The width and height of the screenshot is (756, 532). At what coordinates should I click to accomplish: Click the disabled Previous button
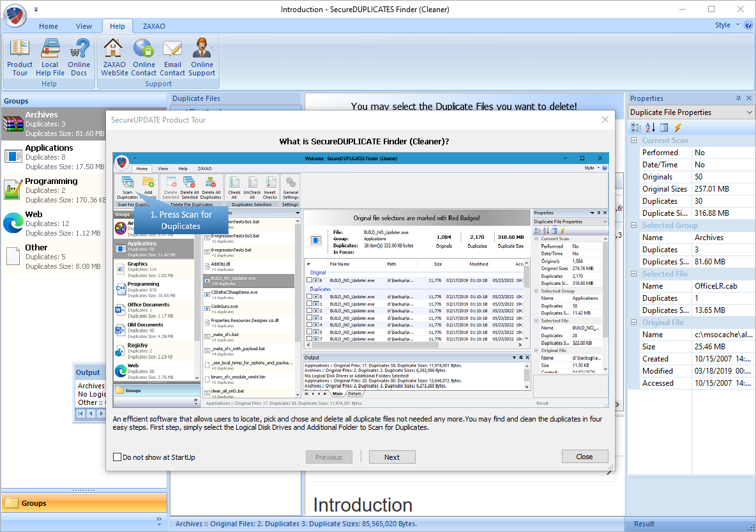(x=329, y=457)
